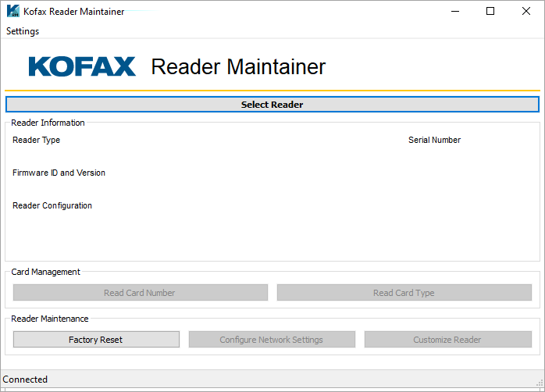Click the Connected status text
This screenshot has width=545, height=392.
(25, 380)
